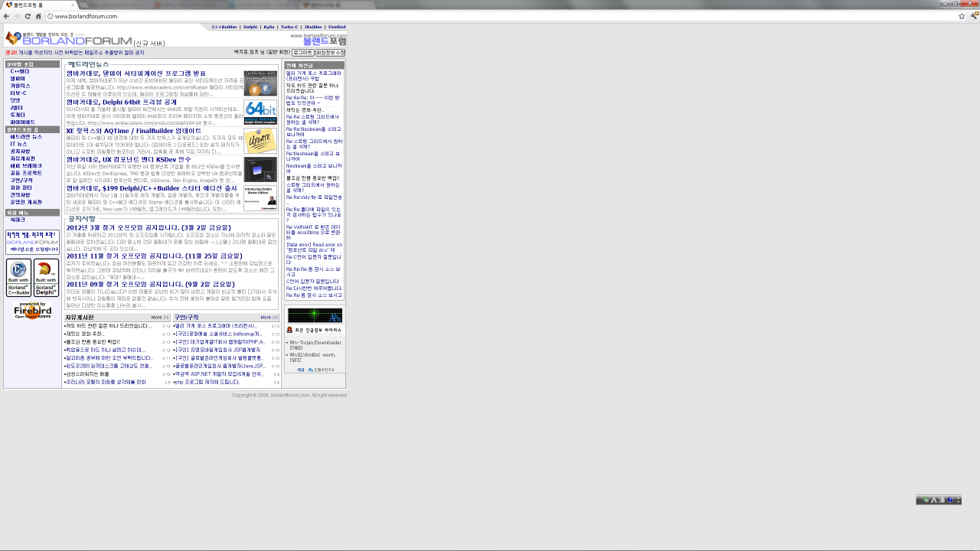Click the Built with Borland C++Builder badge

tap(18, 278)
